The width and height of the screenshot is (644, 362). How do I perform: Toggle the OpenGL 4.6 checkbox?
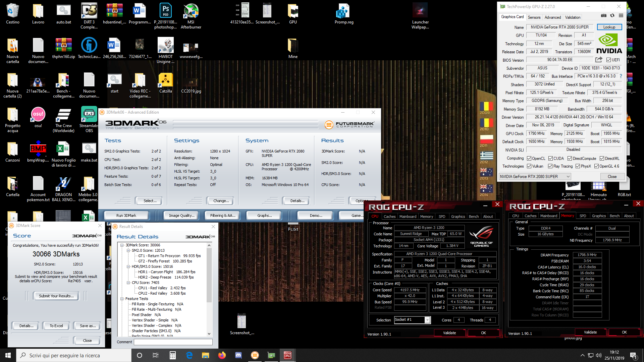[596, 166]
